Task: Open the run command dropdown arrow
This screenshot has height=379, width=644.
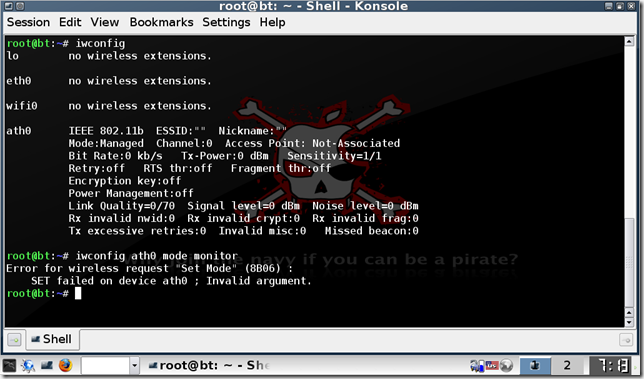Action: pyautogui.click(x=134, y=365)
